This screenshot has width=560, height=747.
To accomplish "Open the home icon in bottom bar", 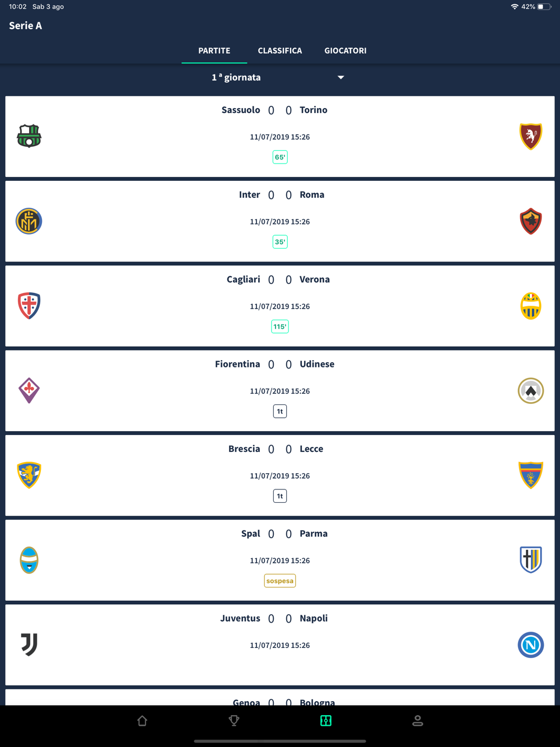I will point(142,721).
